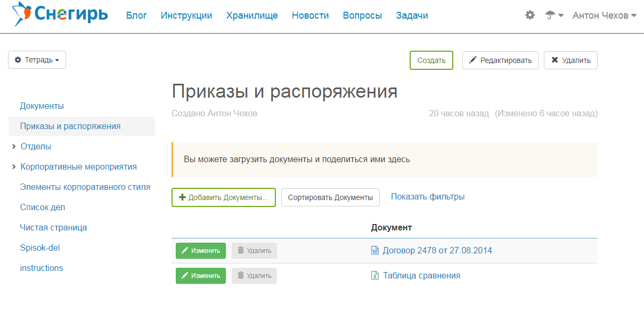Expand Корпоративные мероприятия in sidebar
The image size is (644, 319).
pyautogui.click(x=13, y=166)
